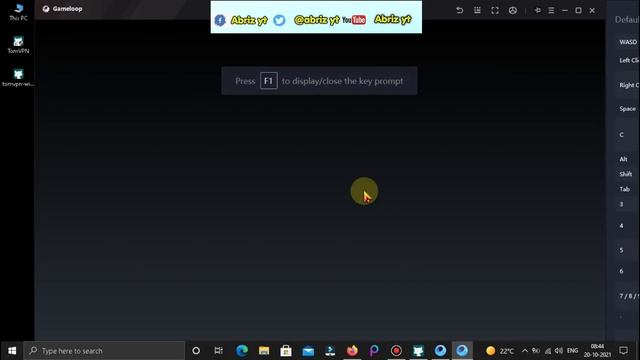Screen dimensions: 640x360
Task: Pin the Gameloop window on top
Action: (538, 10)
